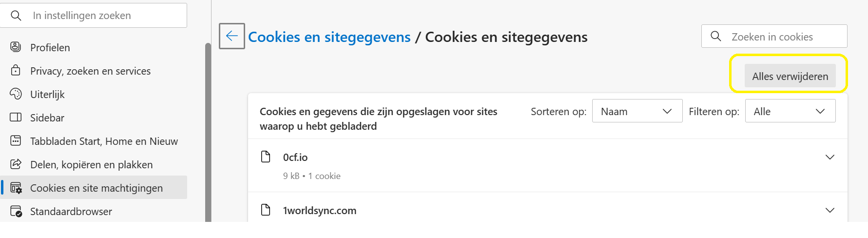Expand the 0cf.io cookie entry
The height and width of the screenshot is (238, 868).
coord(829,157)
